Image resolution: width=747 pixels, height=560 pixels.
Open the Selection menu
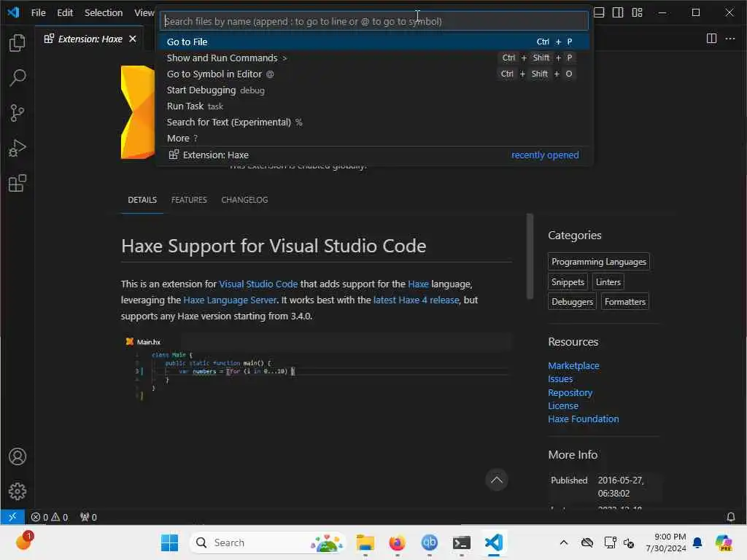[104, 13]
